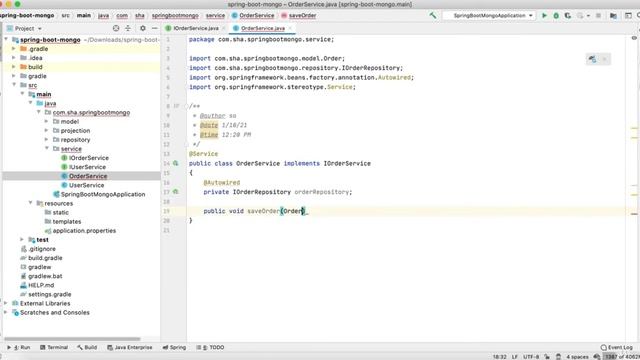Click service breadcrumb item

click(215, 16)
